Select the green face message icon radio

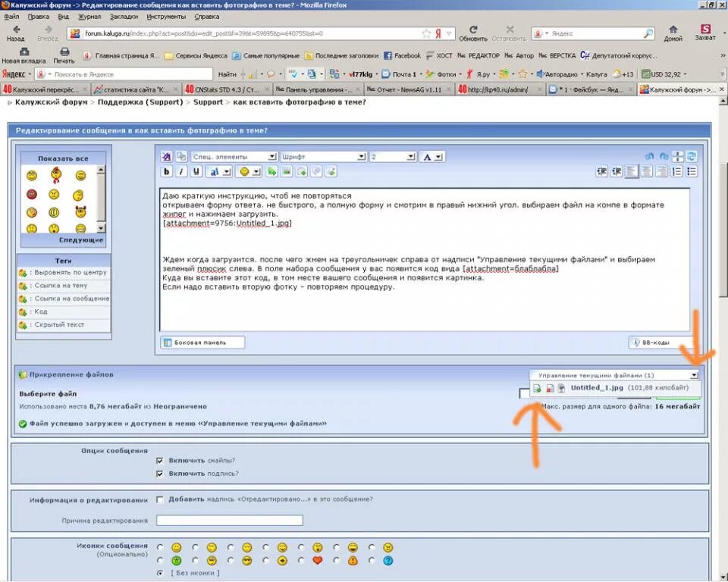tap(160, 560)
